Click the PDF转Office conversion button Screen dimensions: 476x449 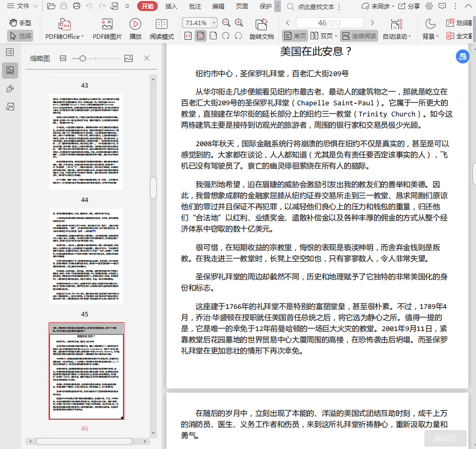click(65, 29)
